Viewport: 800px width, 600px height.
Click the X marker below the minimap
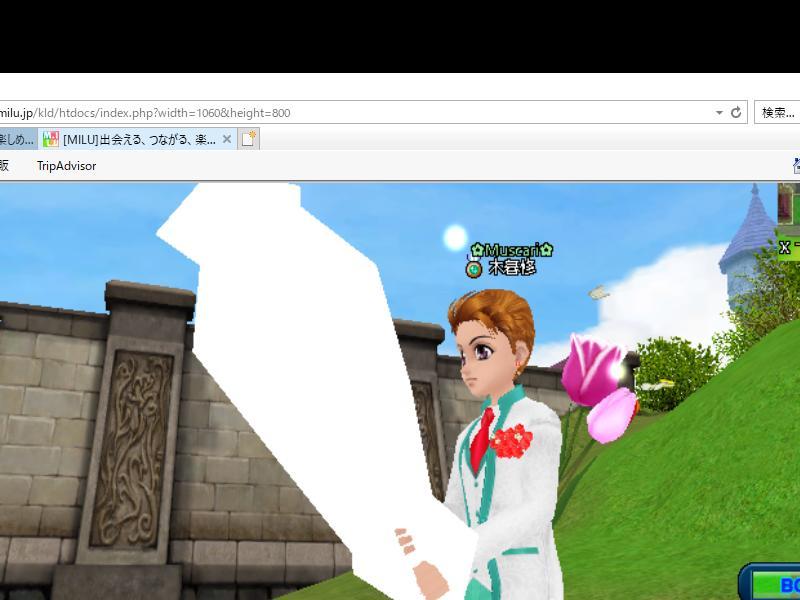(x=785, y=248)
